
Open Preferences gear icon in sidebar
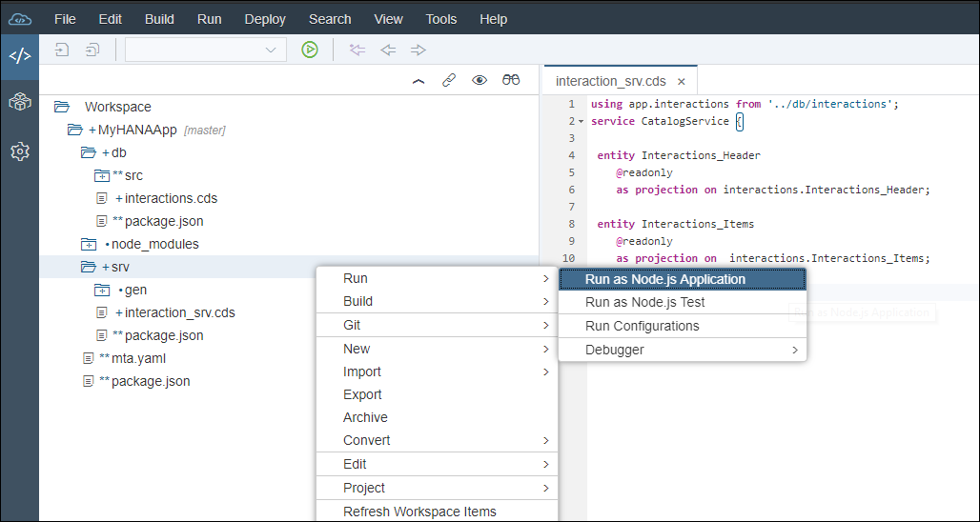click(20, 151)
